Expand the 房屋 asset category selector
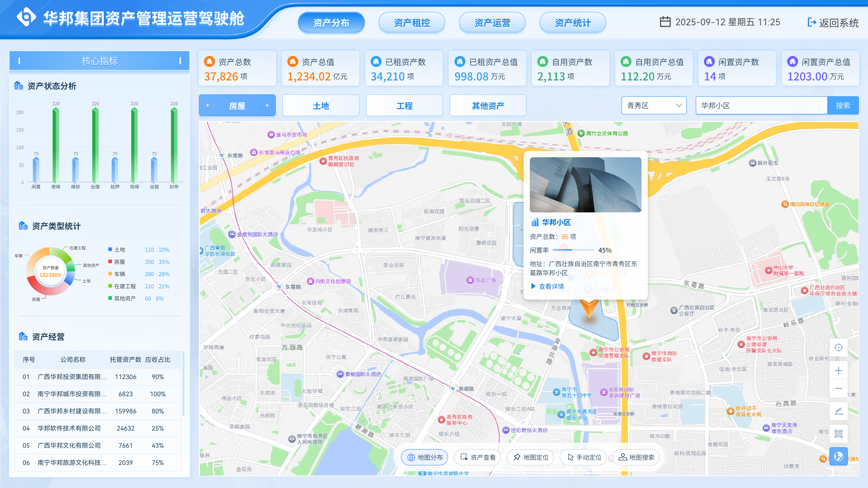 [237, 106]
